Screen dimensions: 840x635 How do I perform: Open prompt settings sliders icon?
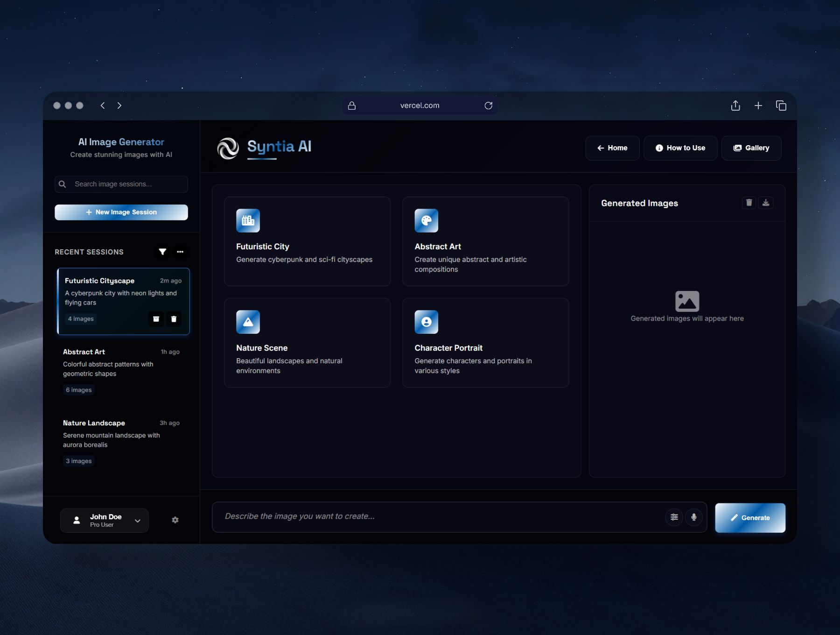click(674, 517)
